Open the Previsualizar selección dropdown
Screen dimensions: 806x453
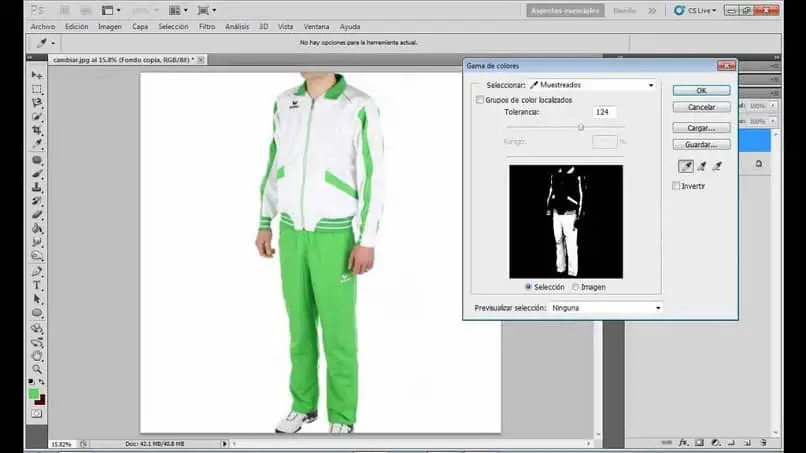point(605,308)
